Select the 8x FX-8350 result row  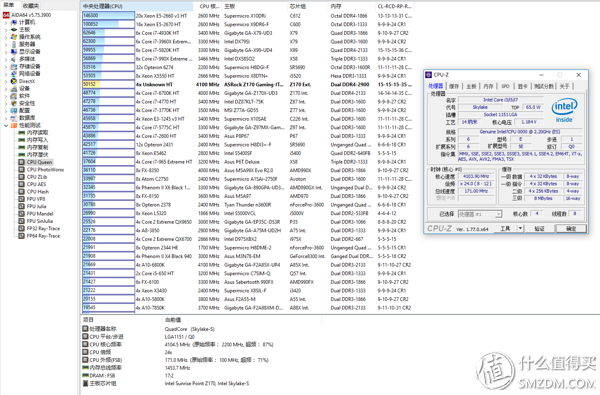pos(248,170)
